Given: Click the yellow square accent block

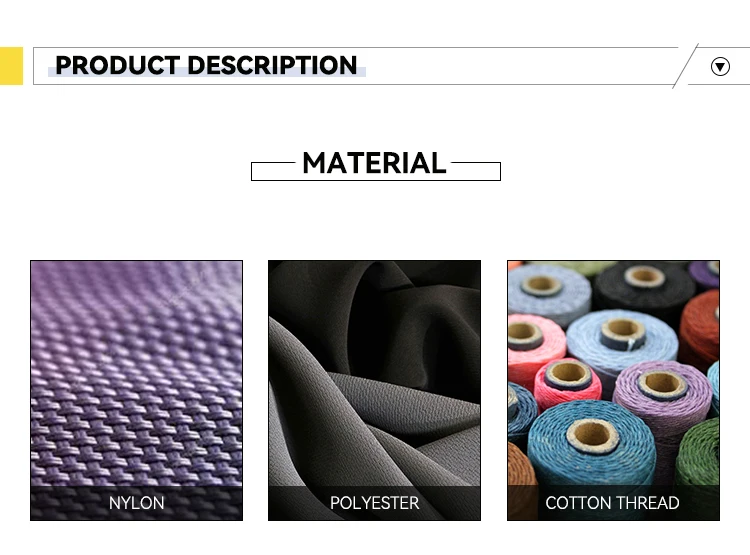Looking at the screenshot, I should tap(11, 66).
